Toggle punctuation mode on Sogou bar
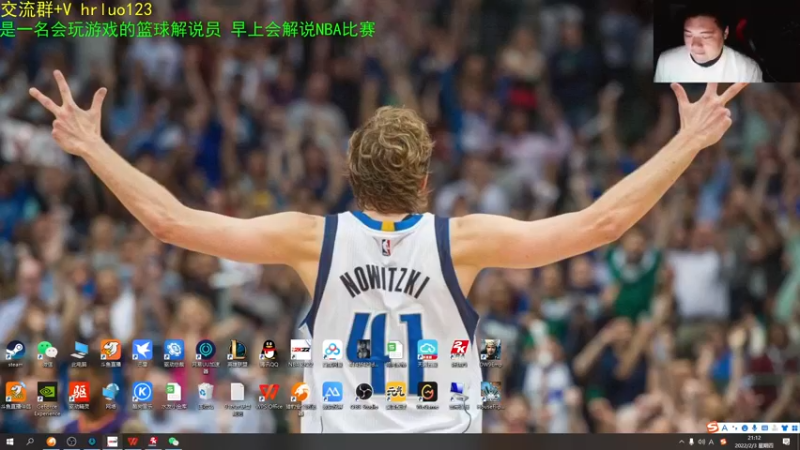This screenshot has width=800, height=450. 735,428
